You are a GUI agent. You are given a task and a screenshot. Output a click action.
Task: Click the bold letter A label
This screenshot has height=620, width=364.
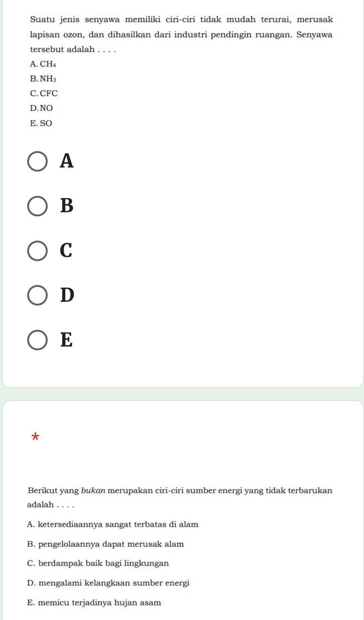[x=67, y=161]
